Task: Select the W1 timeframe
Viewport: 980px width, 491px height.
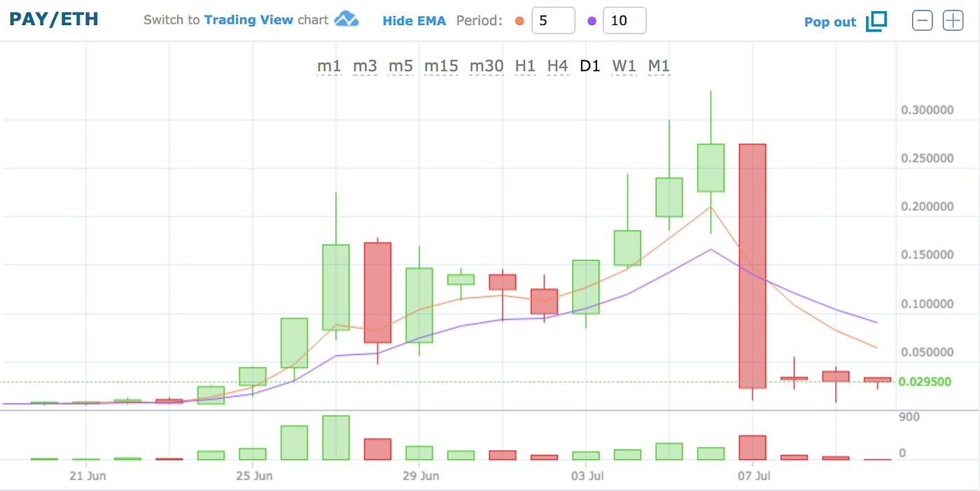Action: tap(624, 66)
